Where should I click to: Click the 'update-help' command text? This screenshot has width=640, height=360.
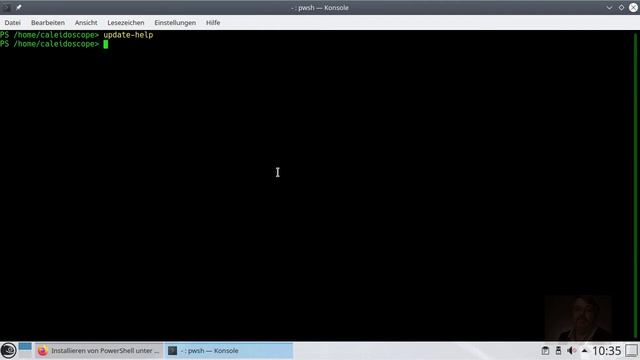[x=128, y=35]
